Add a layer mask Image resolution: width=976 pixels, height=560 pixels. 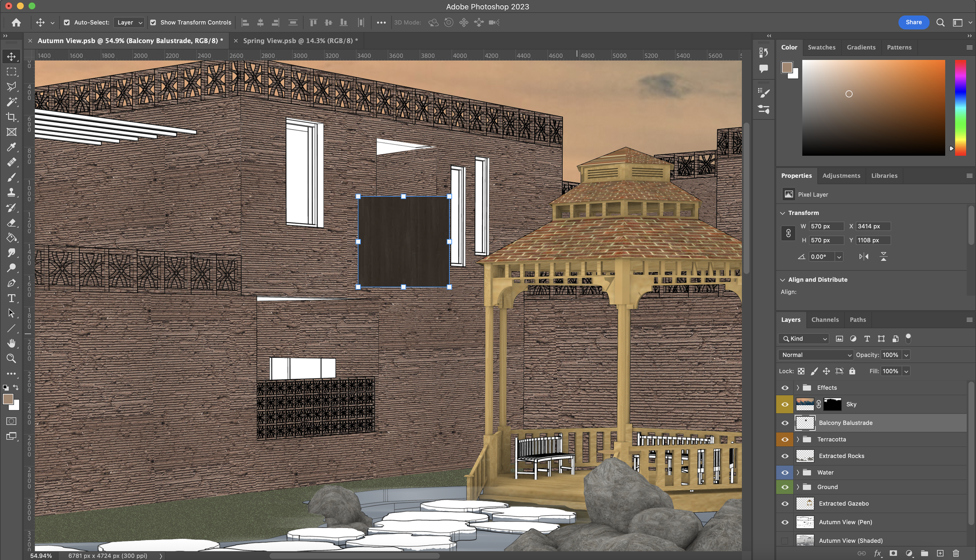coord(893,553)
